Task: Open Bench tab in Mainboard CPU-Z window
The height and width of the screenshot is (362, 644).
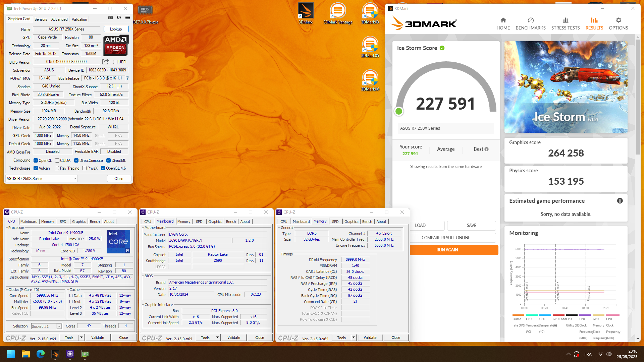Action: pos(231,222)
